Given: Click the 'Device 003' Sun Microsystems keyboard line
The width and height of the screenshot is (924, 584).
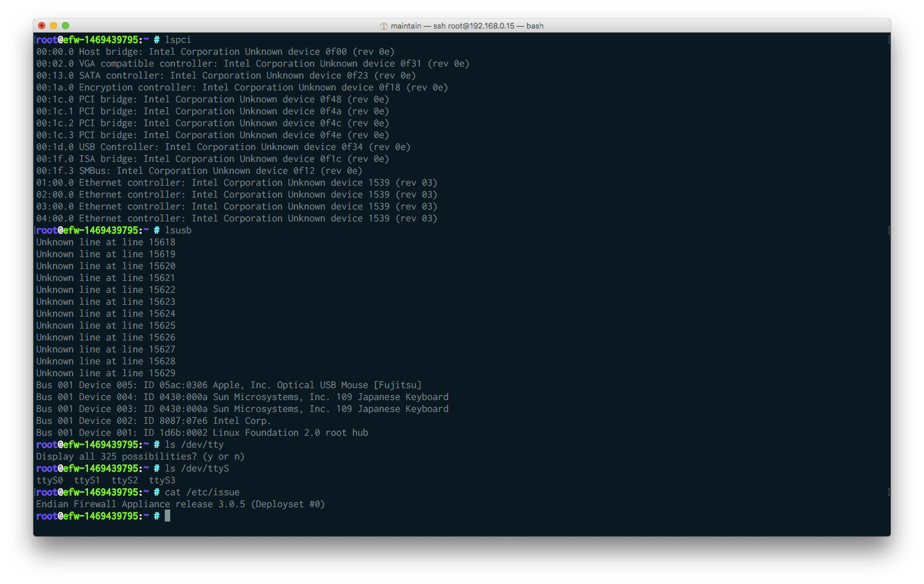Looking at the screenshot, I should 242,409.
